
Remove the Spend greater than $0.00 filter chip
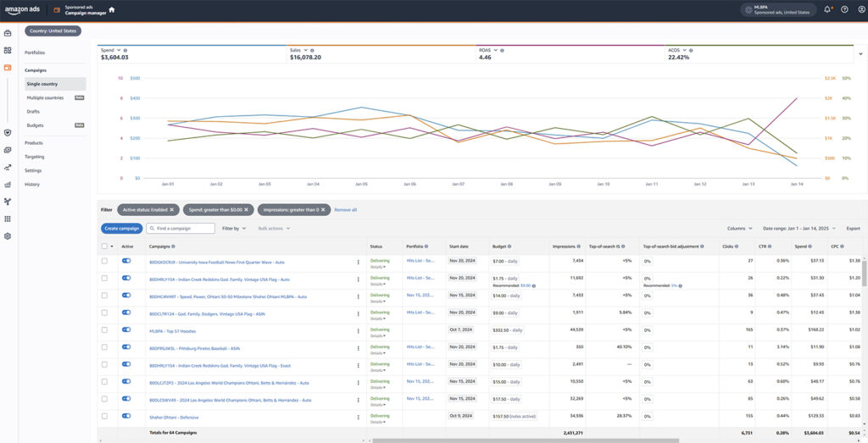pos(247,209)
